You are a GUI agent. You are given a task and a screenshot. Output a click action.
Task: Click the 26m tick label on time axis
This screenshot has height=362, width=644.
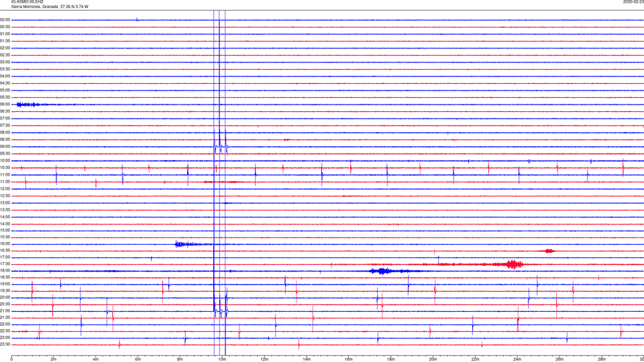[x=559, y=359]
